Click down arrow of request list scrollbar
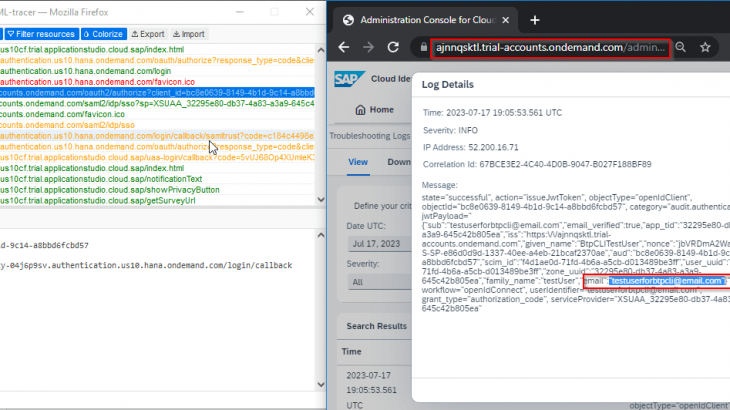 point(321,200)
